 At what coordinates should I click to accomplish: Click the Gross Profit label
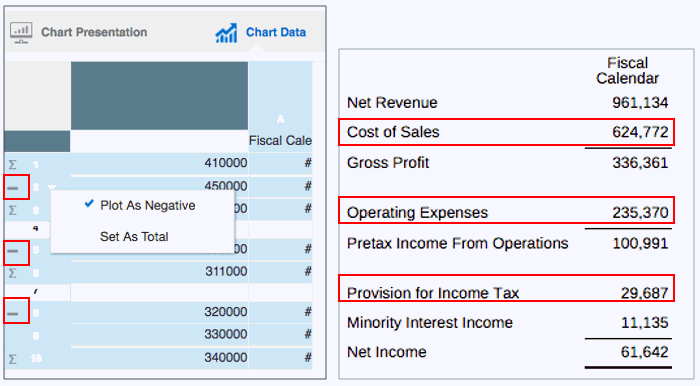click(x=388, y=162)
